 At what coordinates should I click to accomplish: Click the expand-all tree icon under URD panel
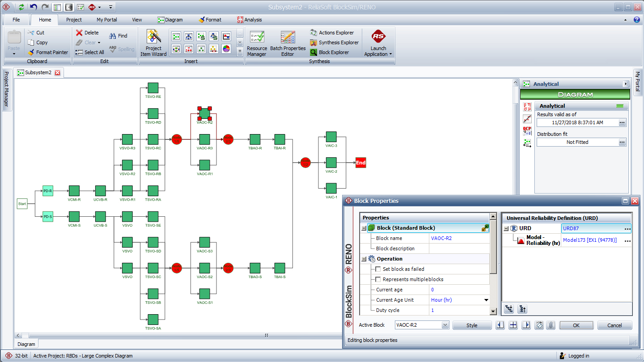click(509, 309)
